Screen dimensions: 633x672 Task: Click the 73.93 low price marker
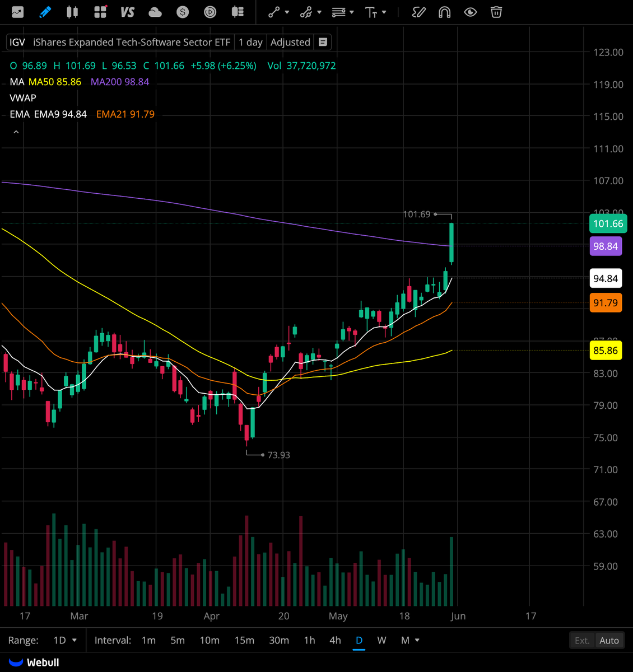point(279,455)
